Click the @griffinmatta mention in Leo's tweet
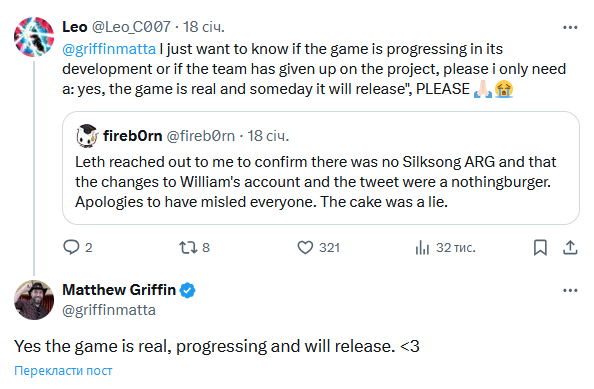This screenshot has height=389, width=594. [x=109, y=49]
